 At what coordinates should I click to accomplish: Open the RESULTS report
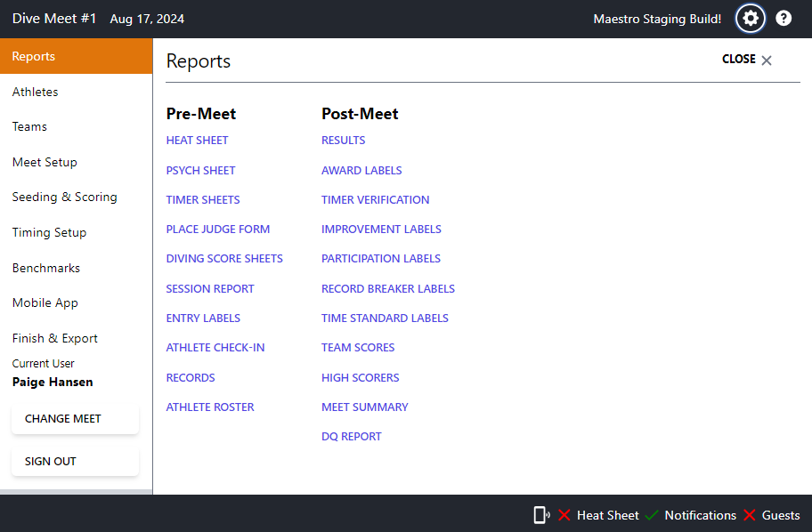pos(343,140)
